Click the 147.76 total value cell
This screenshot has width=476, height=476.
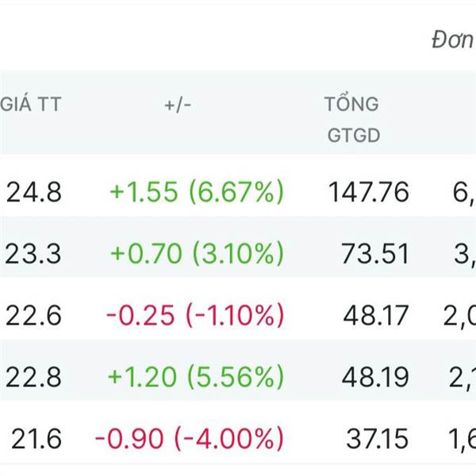(369, 192)
